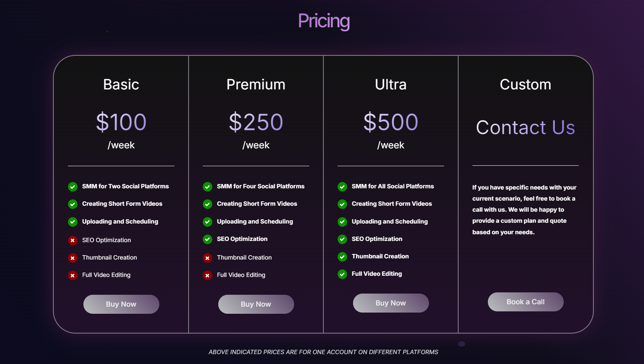This screenshot has width=644, height=364.
Task: Click Buy Now under Ultra plan
Action: (391, 303)
